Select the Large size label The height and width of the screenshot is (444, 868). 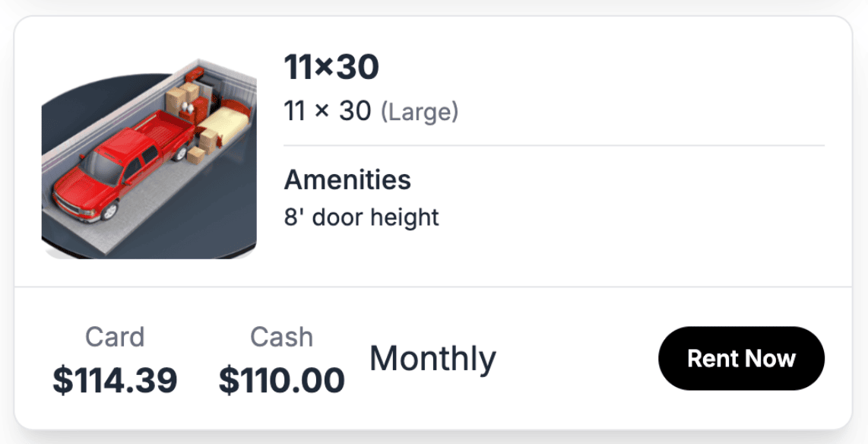pyautogui.click(x=420, y=111)
